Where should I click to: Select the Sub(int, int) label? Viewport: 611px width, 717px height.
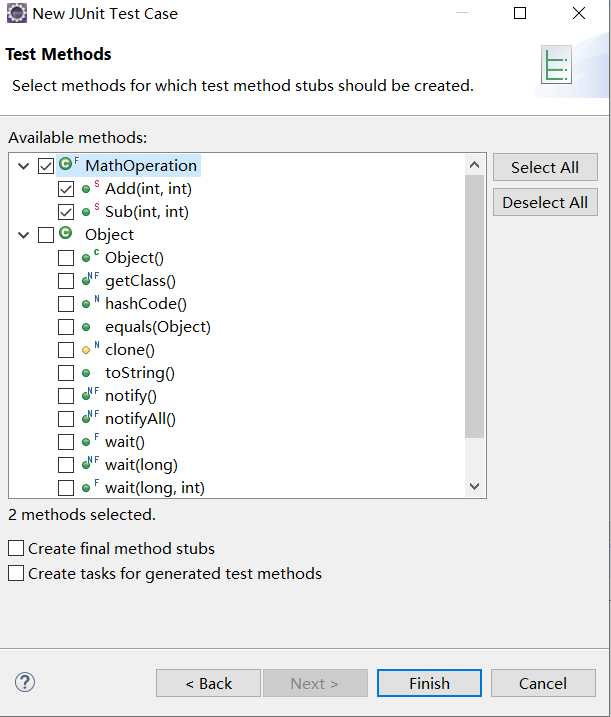(x=147, y=211)
